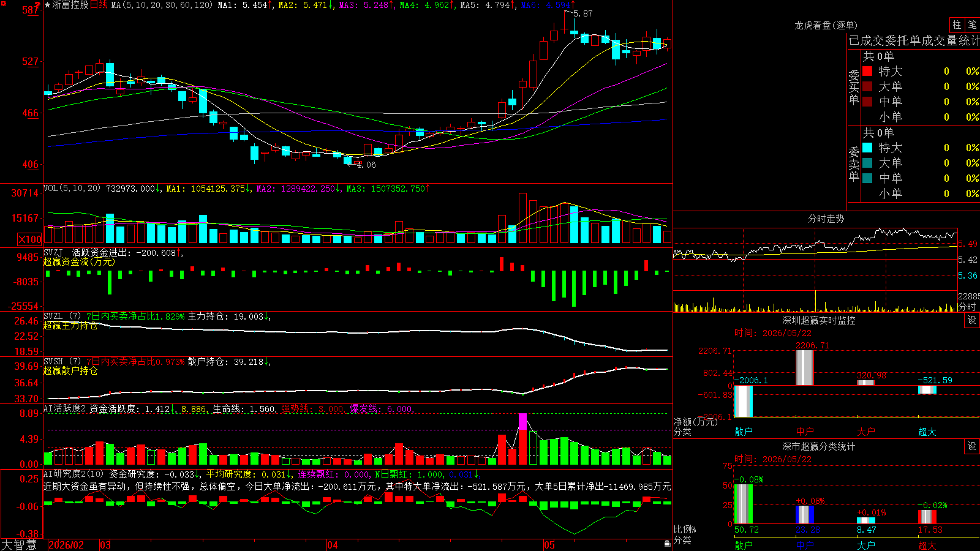The width and height of the screenshot is (980, 551).
Task: Select the 05 month marker on timeline
Action: pos(549,545)
